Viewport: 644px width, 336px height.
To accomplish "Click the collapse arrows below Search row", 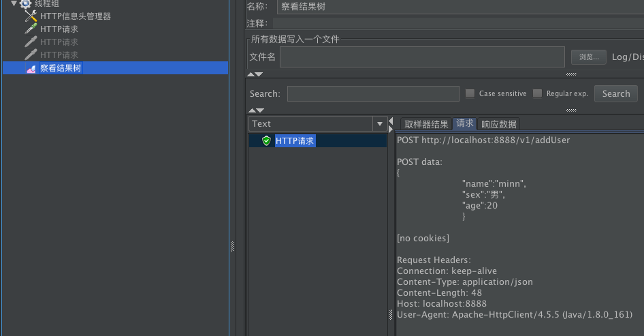I will [x=256, y=110].
